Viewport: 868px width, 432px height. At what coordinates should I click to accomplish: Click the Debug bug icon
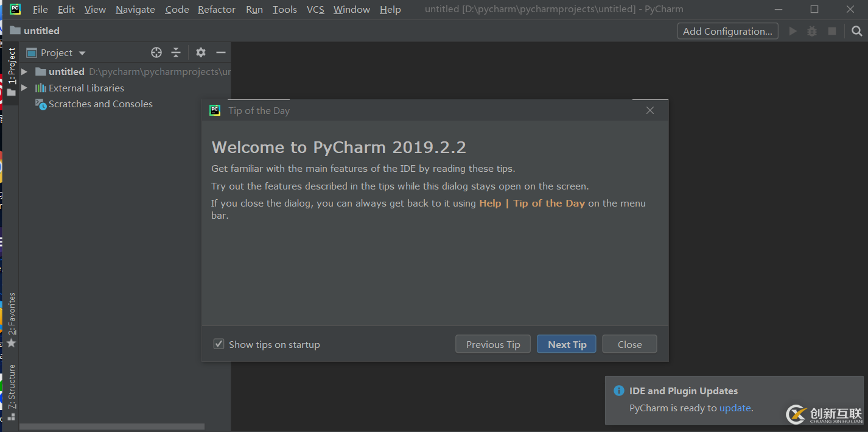[812, 31]
